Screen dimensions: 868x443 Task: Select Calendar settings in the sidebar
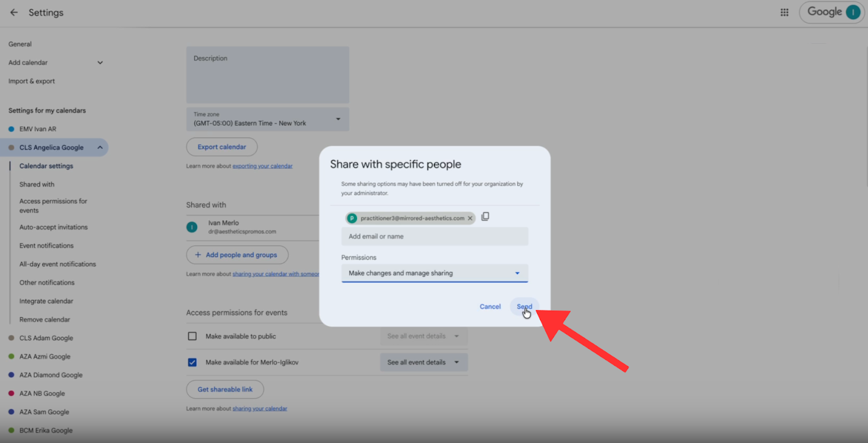point(46,166)
